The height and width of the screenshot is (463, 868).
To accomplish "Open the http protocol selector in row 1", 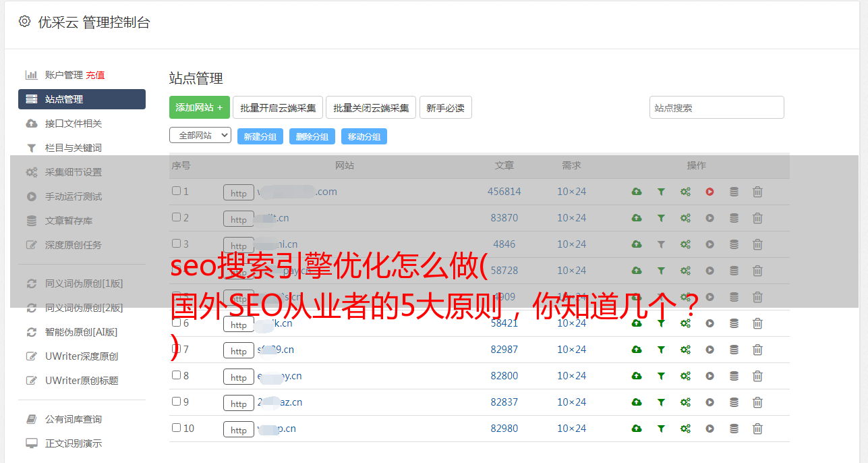I will click(239, 193).
